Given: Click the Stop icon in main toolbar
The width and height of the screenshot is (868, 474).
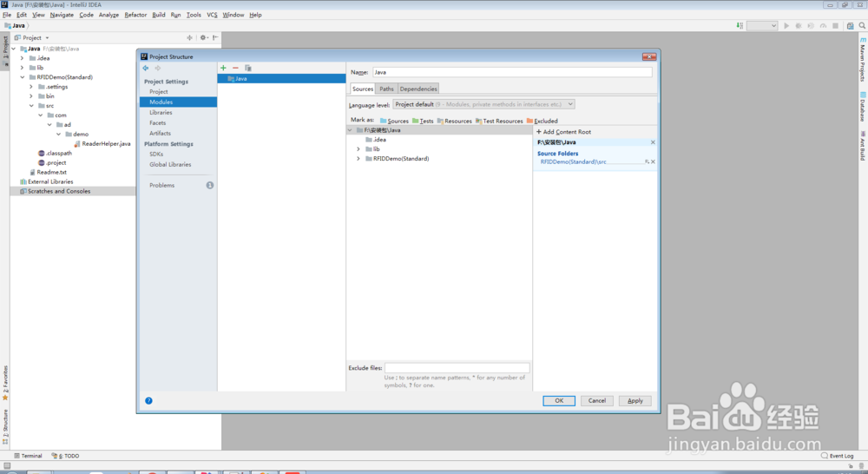Looking at the screenshot, I should click(835, 25).
